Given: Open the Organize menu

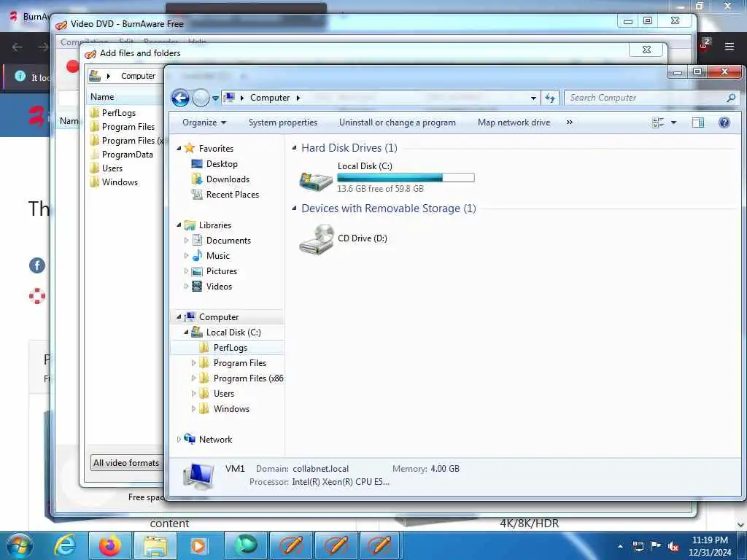Looking at the screenshot, I should (x=204, y=122).
